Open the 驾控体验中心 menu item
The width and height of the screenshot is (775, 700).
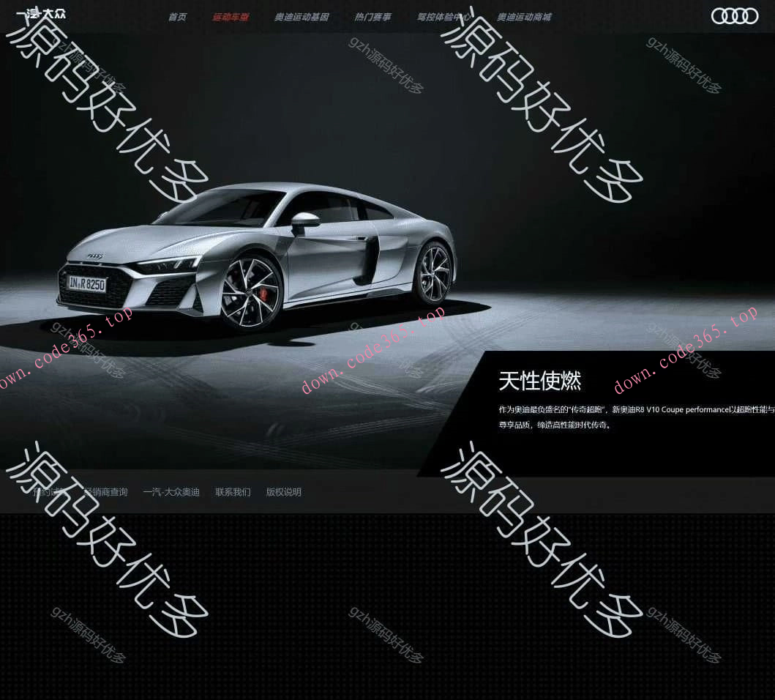click(443, 18)
